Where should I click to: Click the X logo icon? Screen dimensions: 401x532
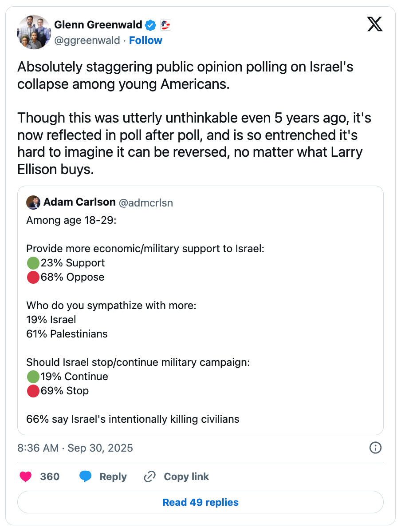[x=375, y=24]
